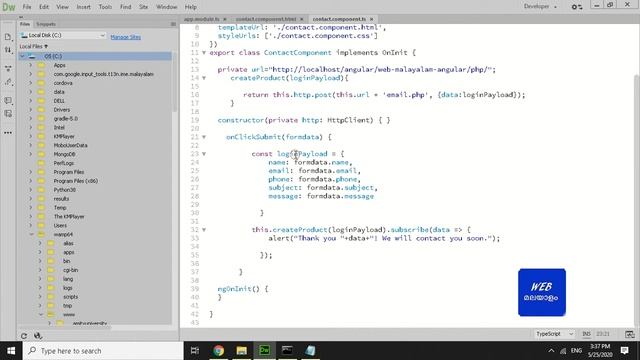640x360 pixels.
Task: Expand the gradle-5.0 folder
Action: click(31, 119)
